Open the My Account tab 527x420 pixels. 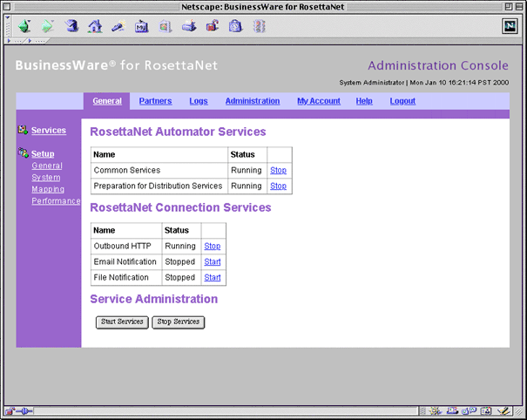point(319,101)
